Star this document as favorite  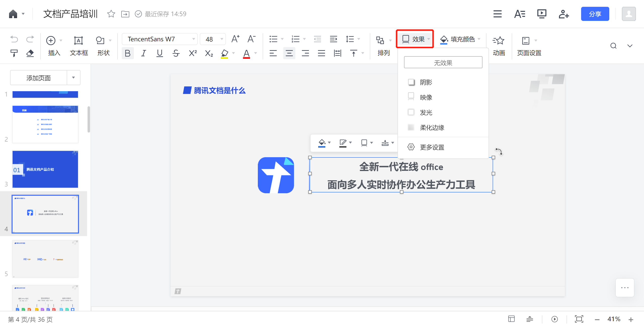click(111, 14)
